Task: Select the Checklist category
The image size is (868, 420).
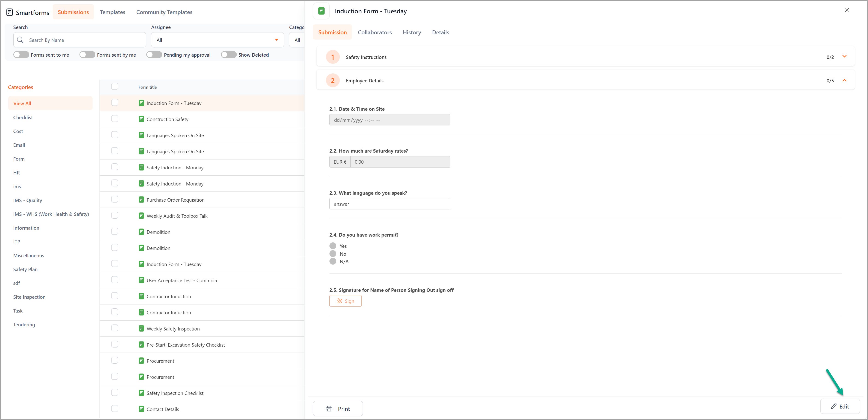Action: pos(23,117)
